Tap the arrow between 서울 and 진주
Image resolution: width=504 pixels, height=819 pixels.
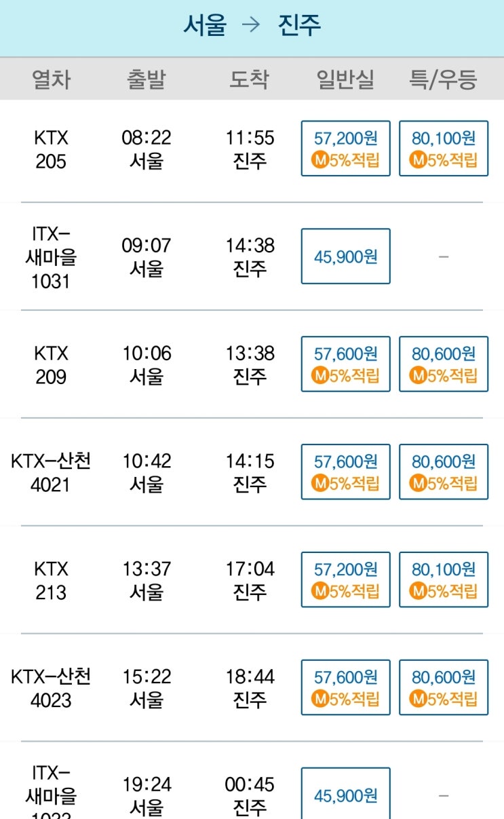pos(251,26)
